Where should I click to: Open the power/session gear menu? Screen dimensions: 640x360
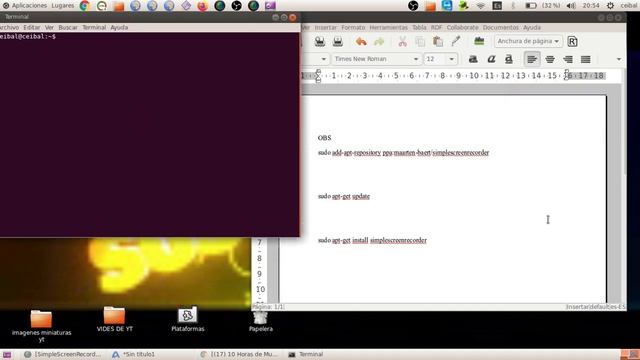coord(610,6)
